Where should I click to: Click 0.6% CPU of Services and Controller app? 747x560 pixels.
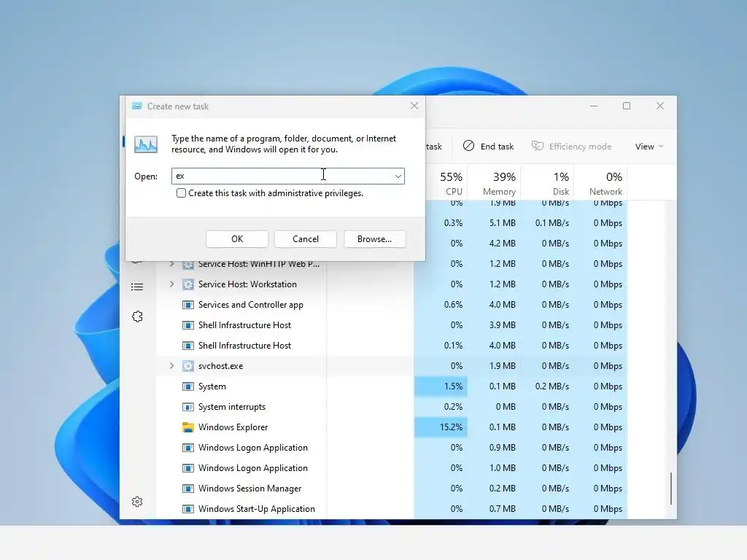(x=453, y=305)
